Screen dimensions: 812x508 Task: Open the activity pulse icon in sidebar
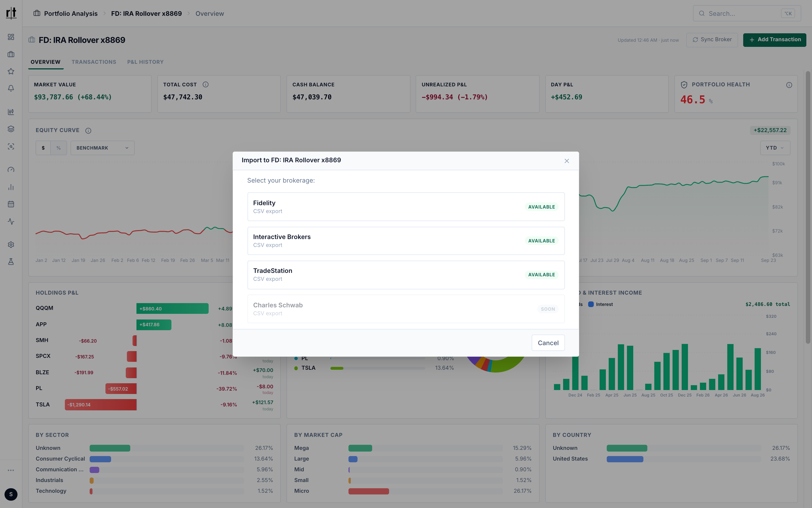point(11,222)
